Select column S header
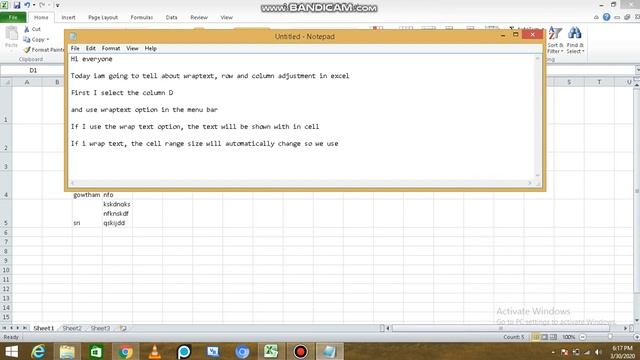This screenshot has height=360, width=640. tap(569, 82)
